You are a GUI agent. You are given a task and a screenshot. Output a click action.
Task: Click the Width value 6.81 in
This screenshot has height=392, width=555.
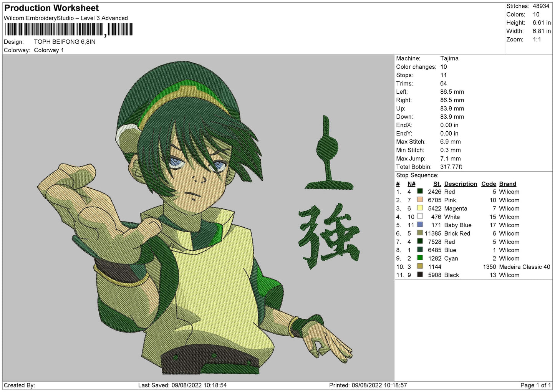(x=542, y=31)
